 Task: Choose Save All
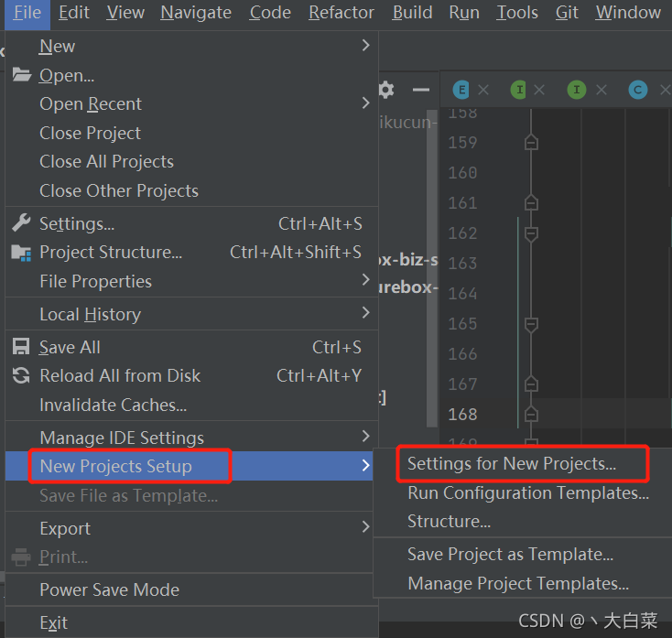click(191, 347)
